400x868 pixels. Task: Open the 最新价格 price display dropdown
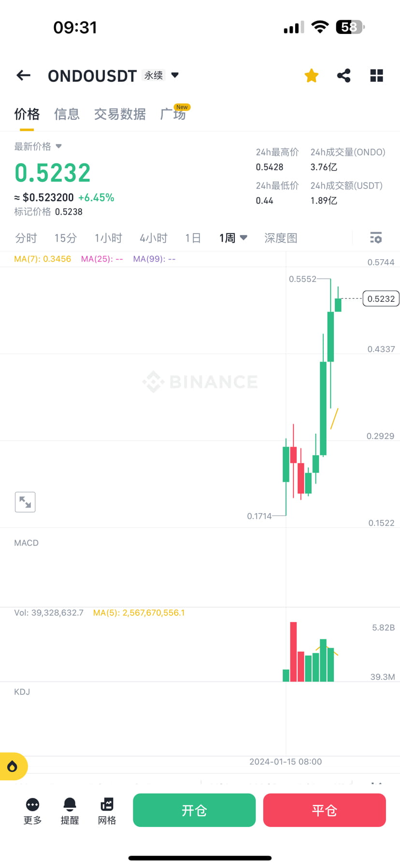pos(38,146)
